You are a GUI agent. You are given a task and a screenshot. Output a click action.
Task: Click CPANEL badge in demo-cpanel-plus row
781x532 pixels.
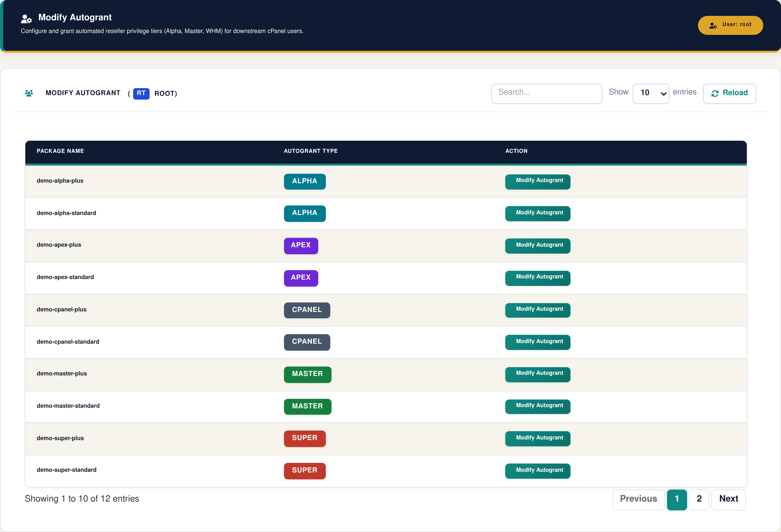point(307,310)
